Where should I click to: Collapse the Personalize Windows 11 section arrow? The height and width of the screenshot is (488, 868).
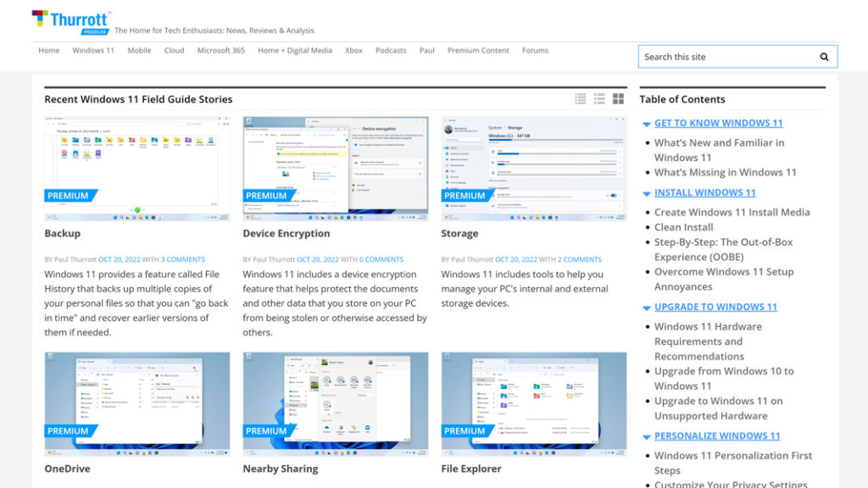646,436
